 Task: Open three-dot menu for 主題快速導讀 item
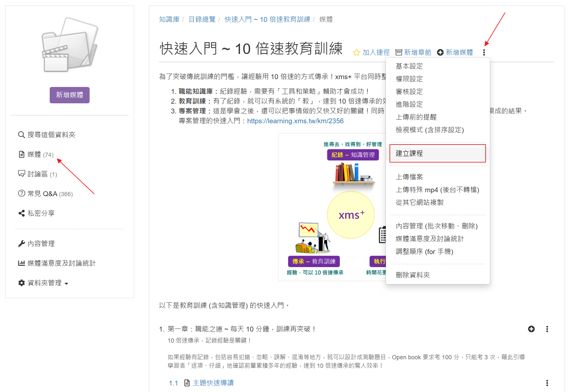point(547,383)
